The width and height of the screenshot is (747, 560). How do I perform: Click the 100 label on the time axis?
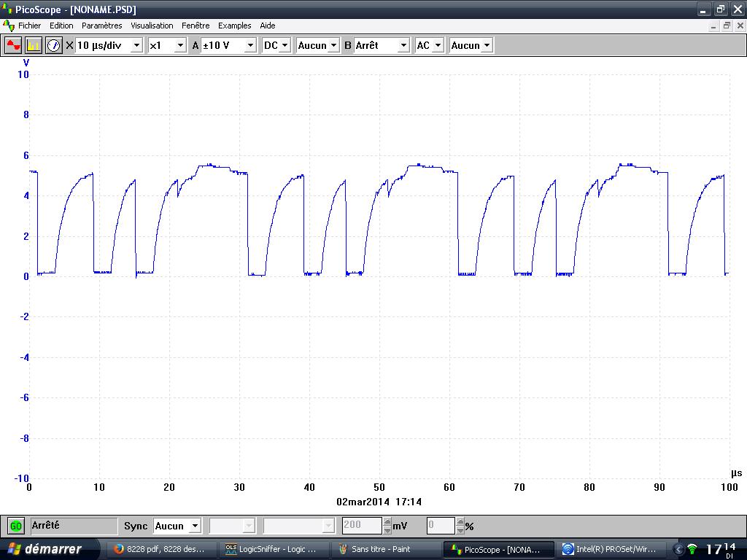pos(729,487)
